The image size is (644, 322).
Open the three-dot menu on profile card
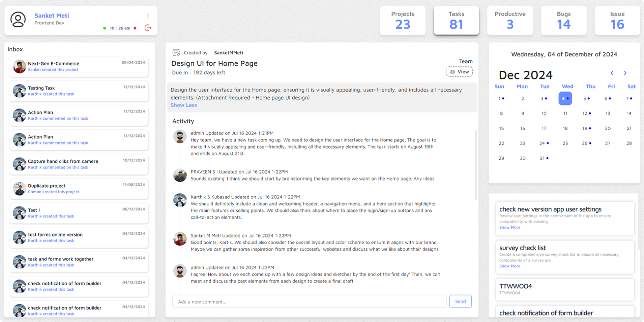coord(148,16)
